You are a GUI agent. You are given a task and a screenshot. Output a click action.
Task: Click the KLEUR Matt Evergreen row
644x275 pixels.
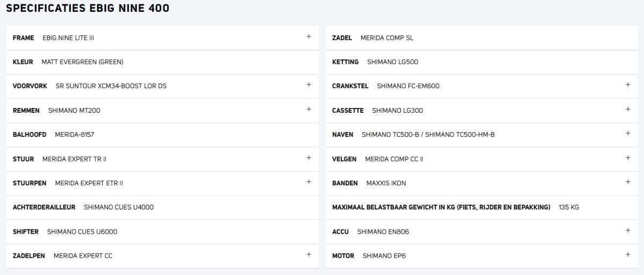pos(162,62)
